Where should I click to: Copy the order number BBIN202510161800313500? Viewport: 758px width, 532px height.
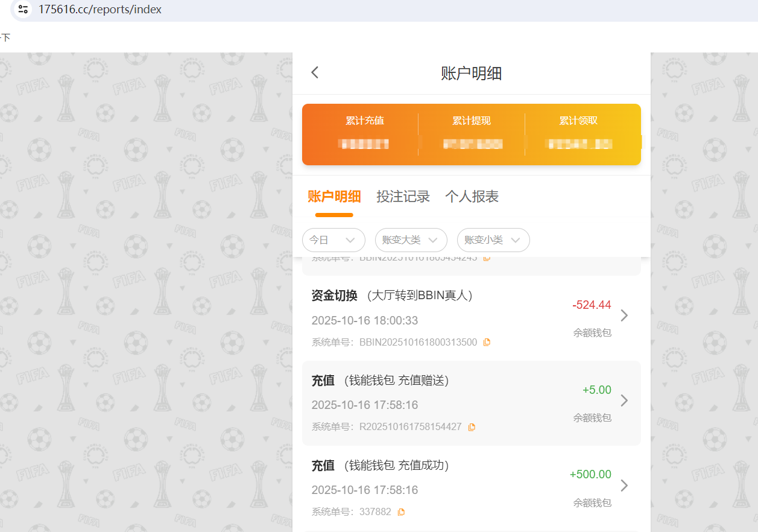click(487, 342)
